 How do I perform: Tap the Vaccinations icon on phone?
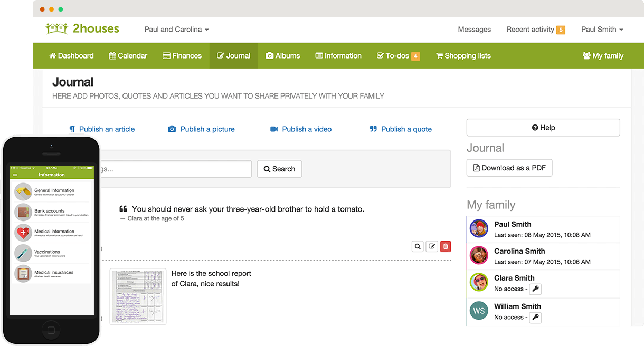(23, 253)
